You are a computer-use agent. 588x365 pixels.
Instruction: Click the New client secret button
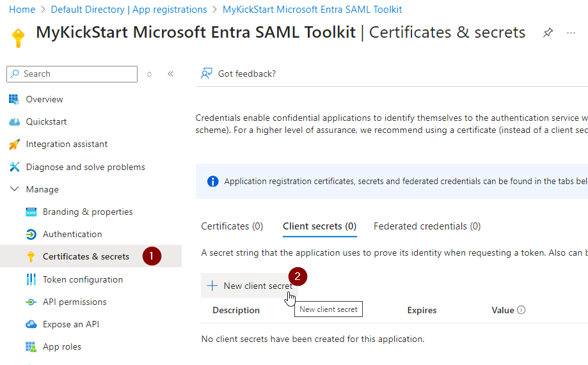click(x=250, y=286)
